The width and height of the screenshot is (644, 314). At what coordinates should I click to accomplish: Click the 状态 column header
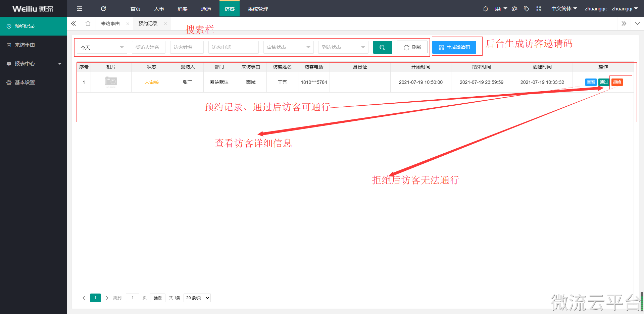152,67
